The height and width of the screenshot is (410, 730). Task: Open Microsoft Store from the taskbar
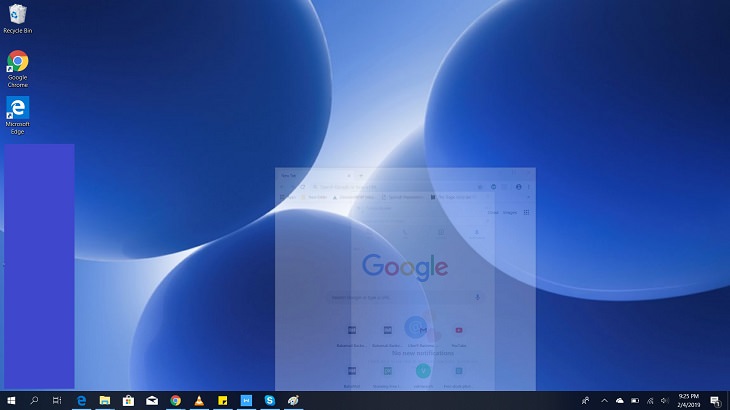[128, 400]
